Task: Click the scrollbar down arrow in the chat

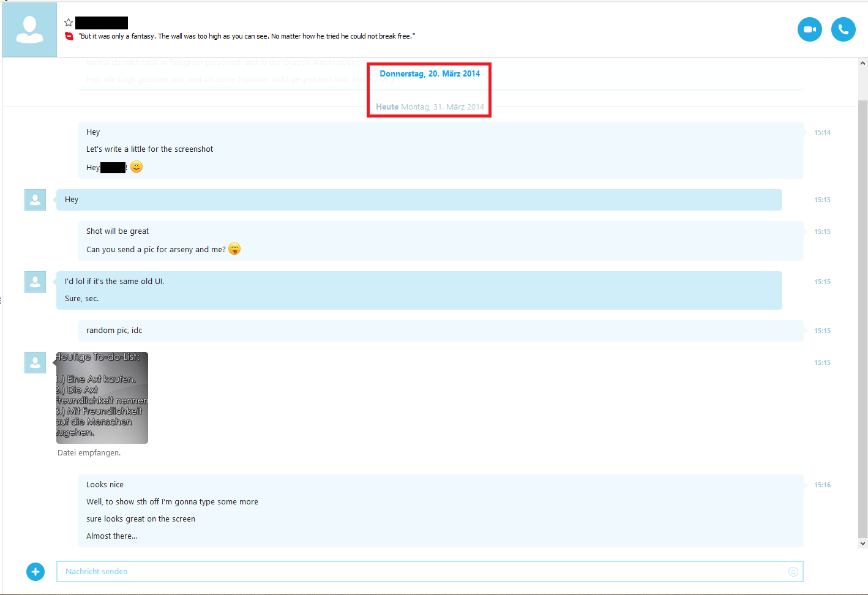Action: pyautogui.click(x=862, y=543)
